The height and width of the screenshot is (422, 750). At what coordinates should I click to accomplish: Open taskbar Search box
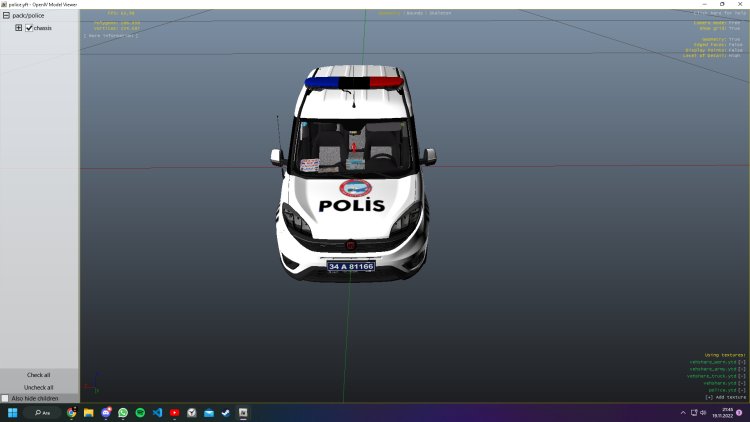click(x=42, y=412)
